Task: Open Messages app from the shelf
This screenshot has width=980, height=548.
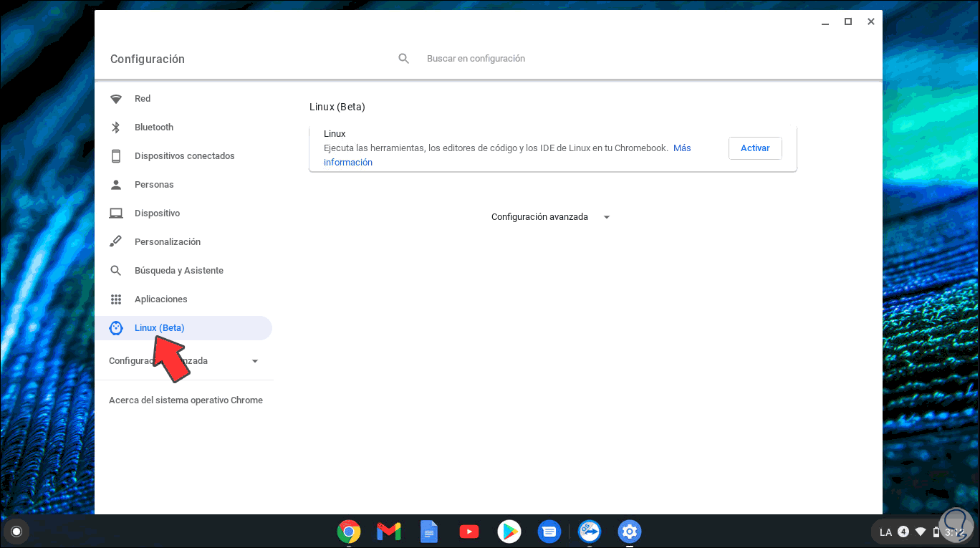Action: (x=549, y=532)
